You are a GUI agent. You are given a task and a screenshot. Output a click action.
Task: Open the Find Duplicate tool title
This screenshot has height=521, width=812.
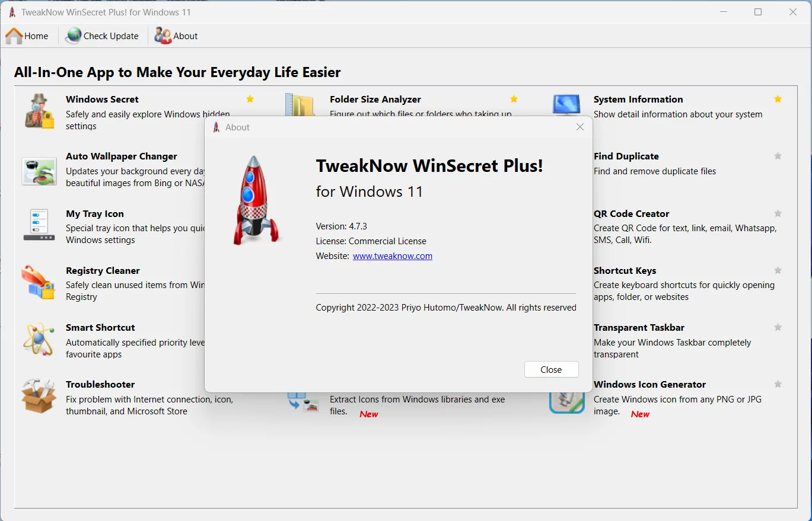[x=626, y=156]
